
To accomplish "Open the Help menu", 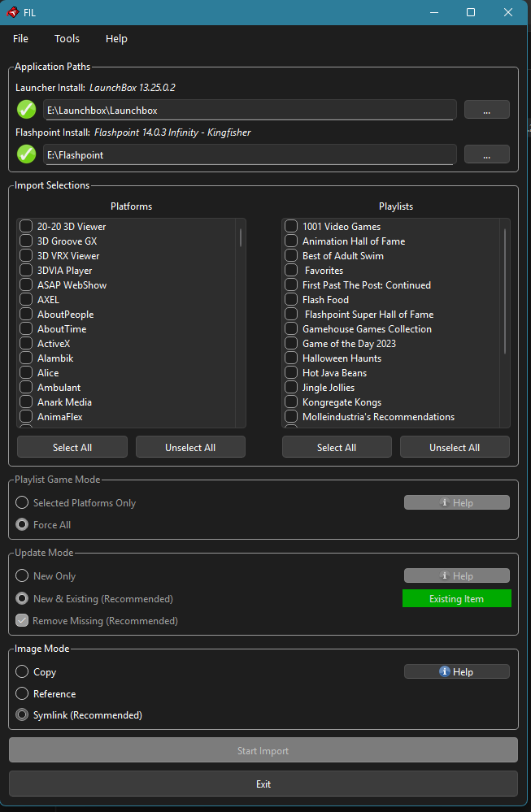I will tap(116, 39).
